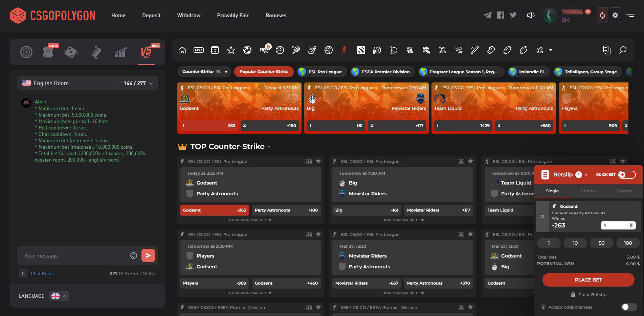Screen dimensions: 644x316
Task: Open favorites star in sports bar
Action: pyautogui.click(x=231, y=50)
